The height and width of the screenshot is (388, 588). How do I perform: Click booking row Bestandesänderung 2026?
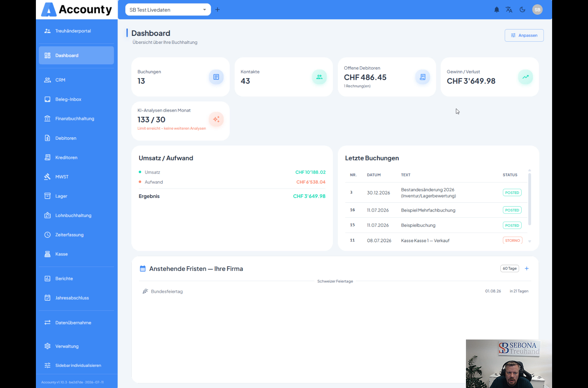point(436,193)
